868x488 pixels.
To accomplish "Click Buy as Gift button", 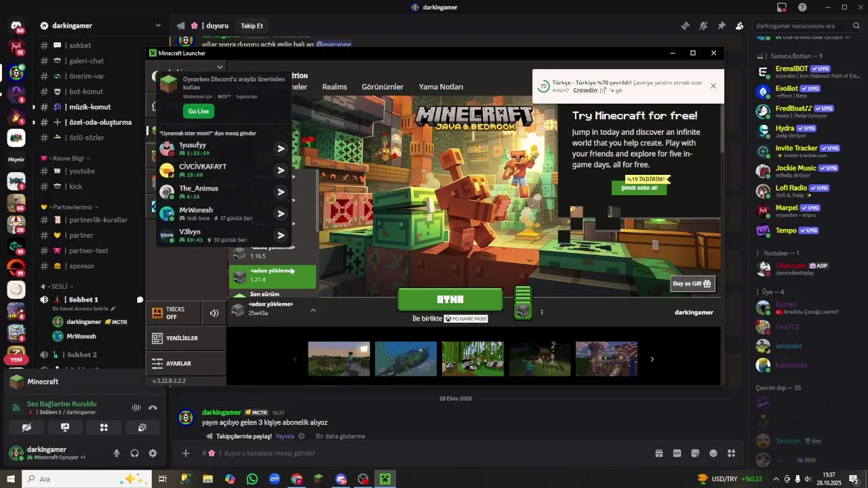I will point(692,284).
